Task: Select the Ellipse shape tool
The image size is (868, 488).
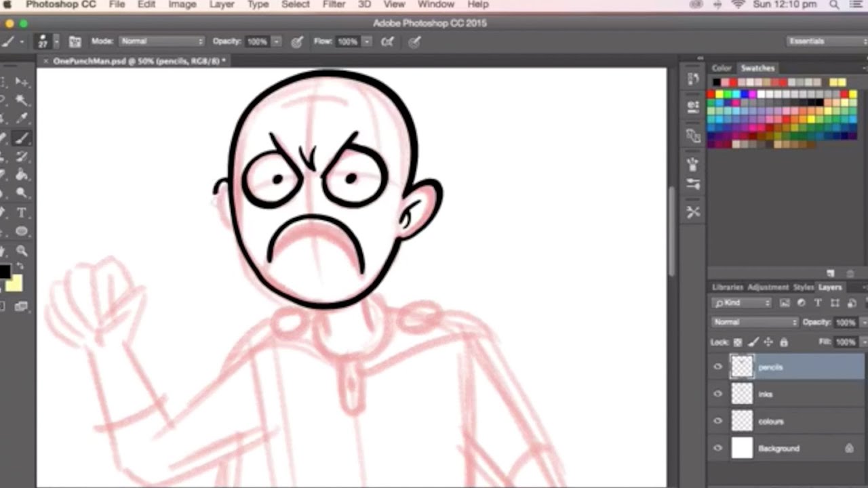Action: [22, 232]
